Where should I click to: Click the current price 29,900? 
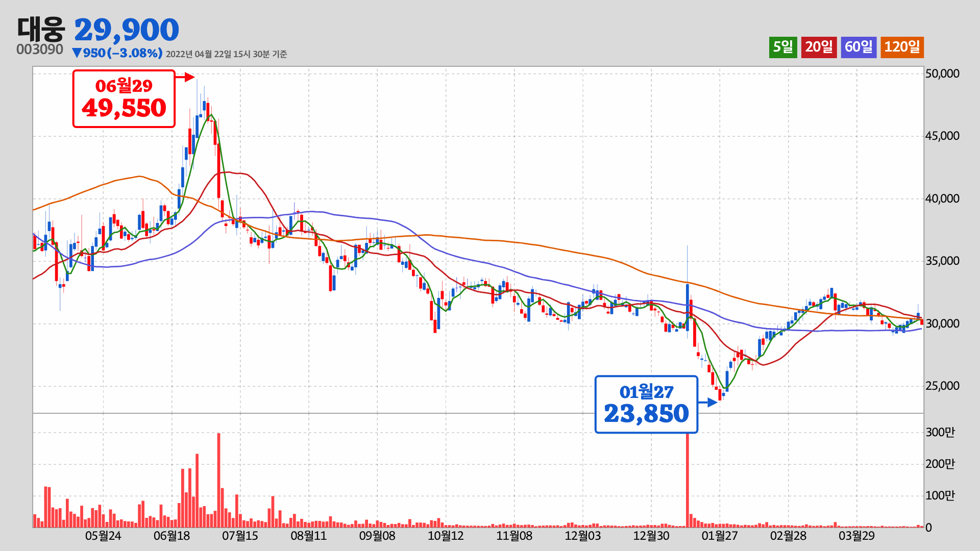pos(127,30)
